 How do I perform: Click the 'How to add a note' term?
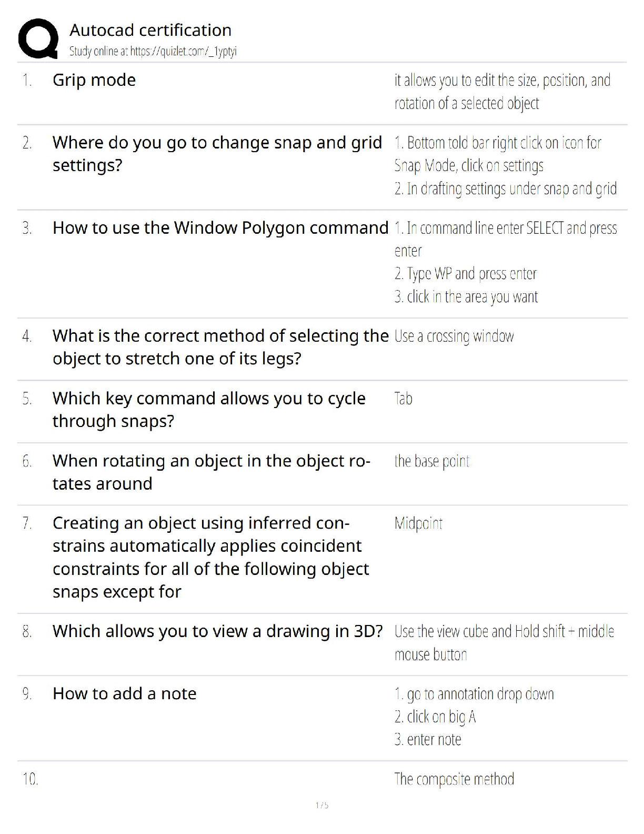pos(124,694)
